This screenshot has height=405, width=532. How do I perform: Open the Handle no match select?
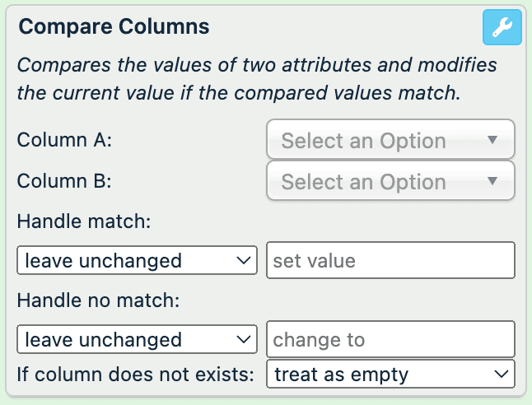pyautogui.click(x=124, y=339)
